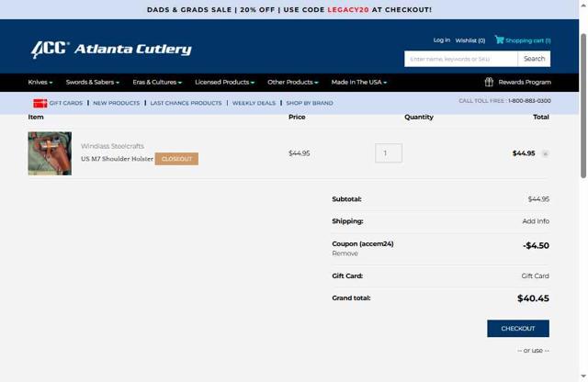588x382 pixels.
Task: Click the Gift Card link
Action: click(x=535, y=275)
